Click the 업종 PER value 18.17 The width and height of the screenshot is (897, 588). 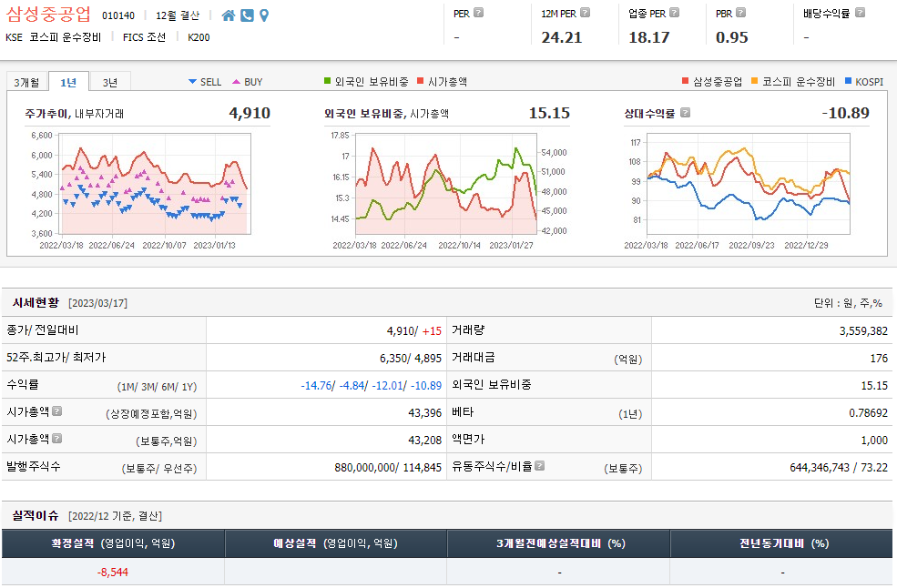[648, 37]
